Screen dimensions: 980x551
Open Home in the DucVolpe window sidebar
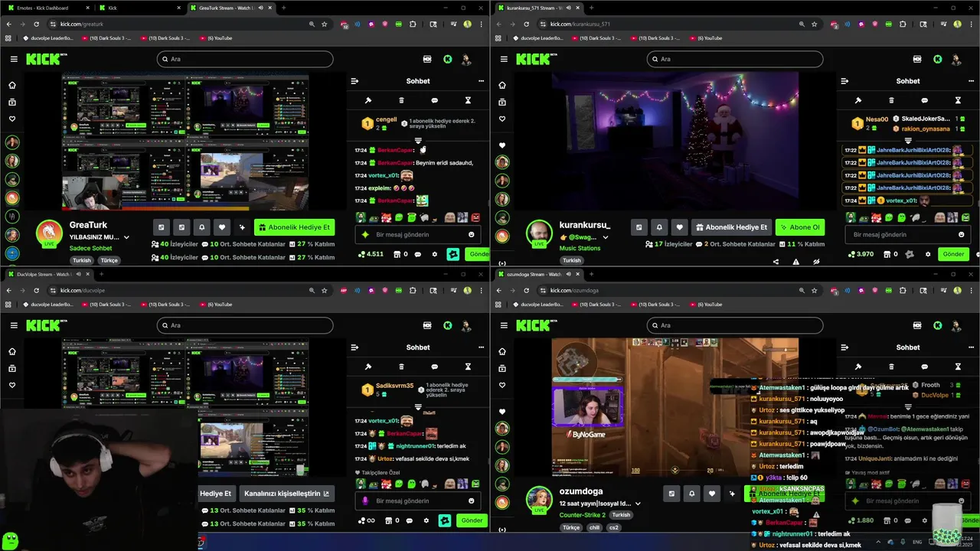11,351
